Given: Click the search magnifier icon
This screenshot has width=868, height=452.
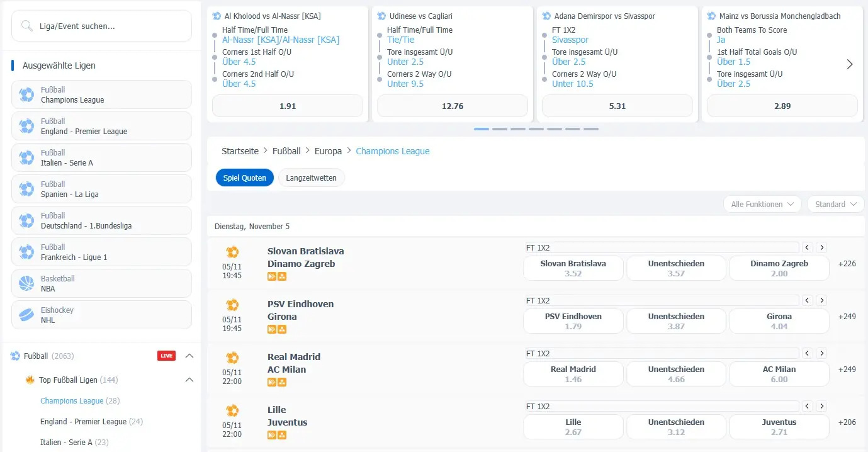Looking at the screenshot, I should (26, 26).
